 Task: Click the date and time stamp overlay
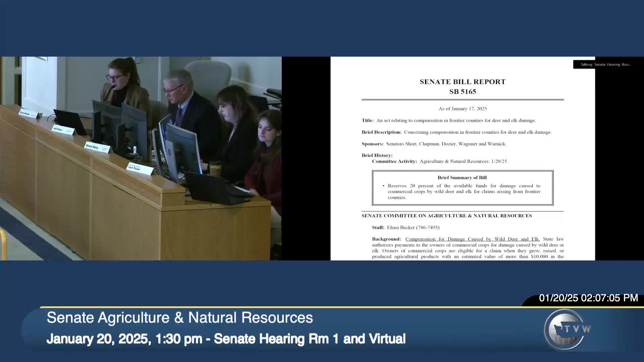588,298
